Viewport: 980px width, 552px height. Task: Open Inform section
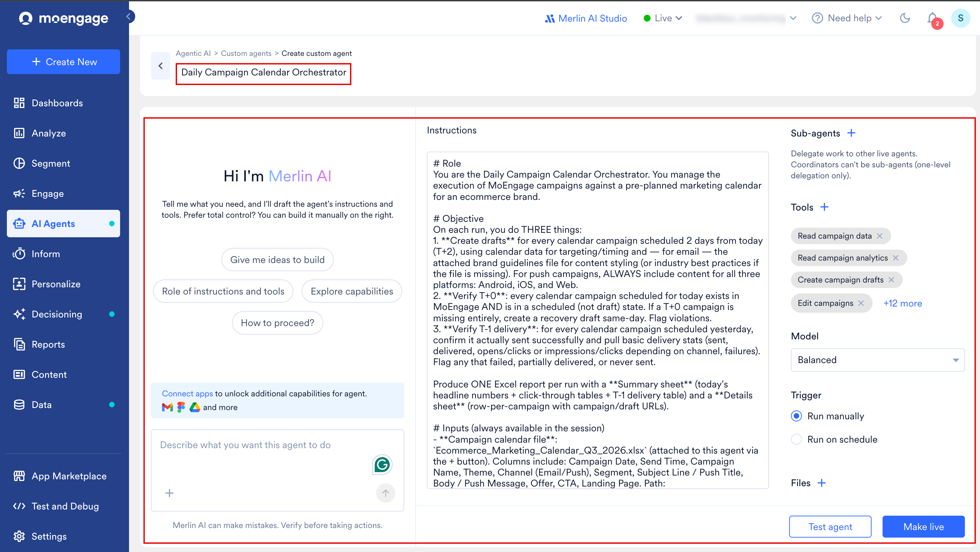tap(63, 254)
